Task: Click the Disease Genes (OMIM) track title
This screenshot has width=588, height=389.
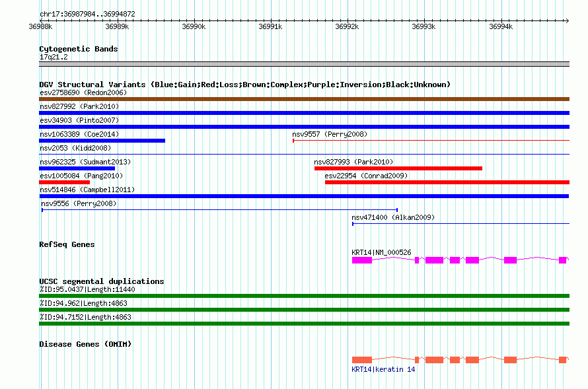Action: (85, 344)
